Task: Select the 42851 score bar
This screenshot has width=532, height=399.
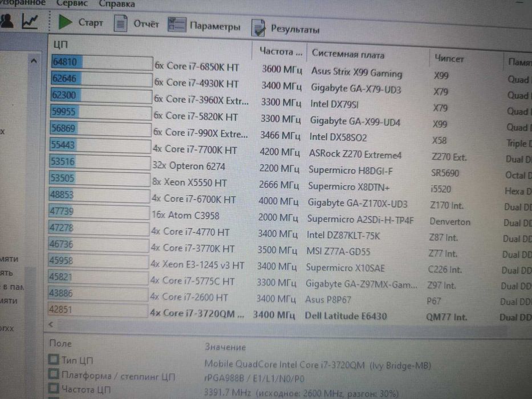Action: click(x=98, y=310)
